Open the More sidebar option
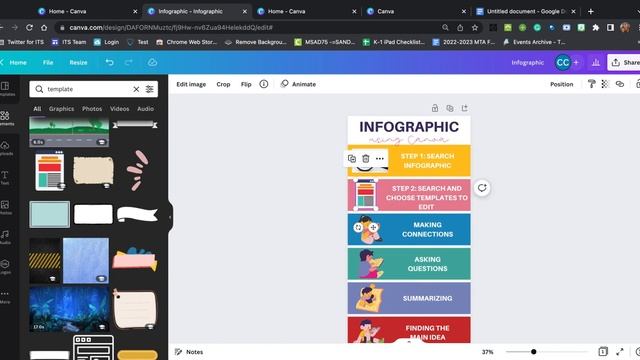640x360 pixels. (x=6, y=297)
